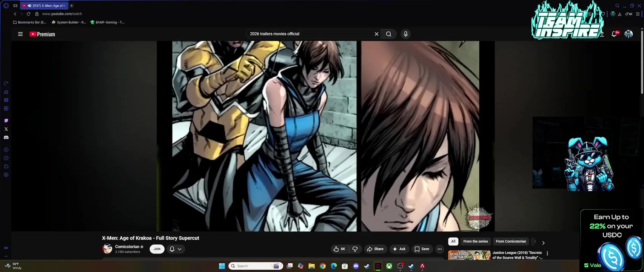
Task: Go to YouTube Premium home logo
Action: point(42,34)
